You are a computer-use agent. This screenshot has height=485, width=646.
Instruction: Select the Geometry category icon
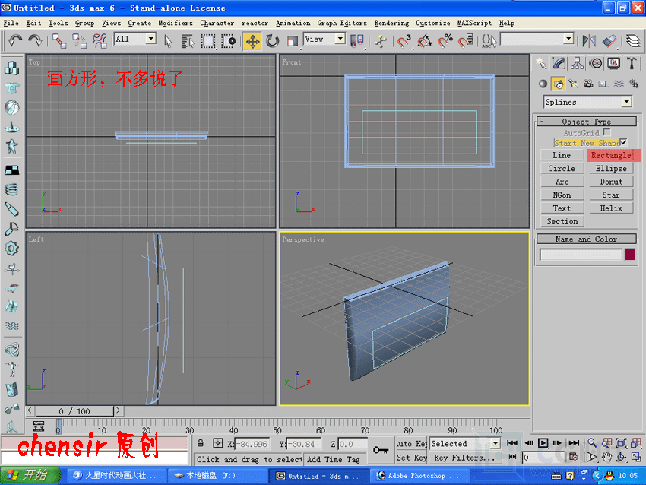point(543,84)
